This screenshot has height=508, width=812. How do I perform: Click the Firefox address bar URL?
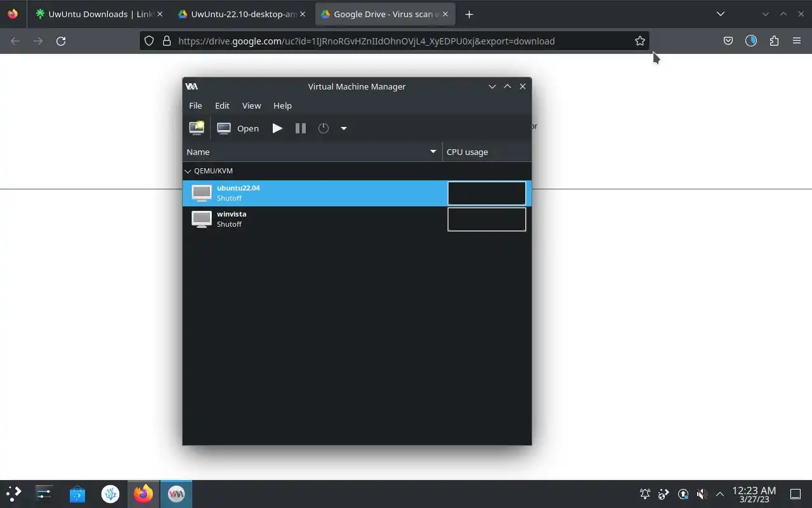pos(367,41)
